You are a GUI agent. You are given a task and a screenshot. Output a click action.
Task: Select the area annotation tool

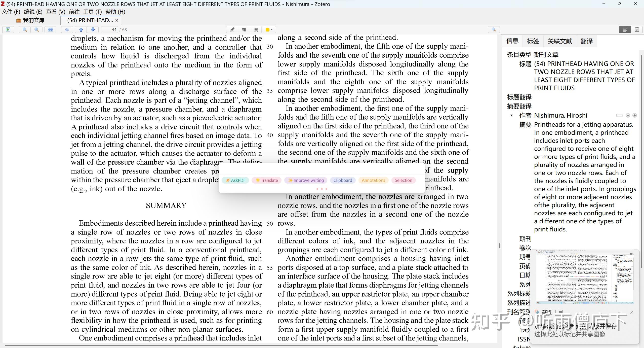point(256,30)
